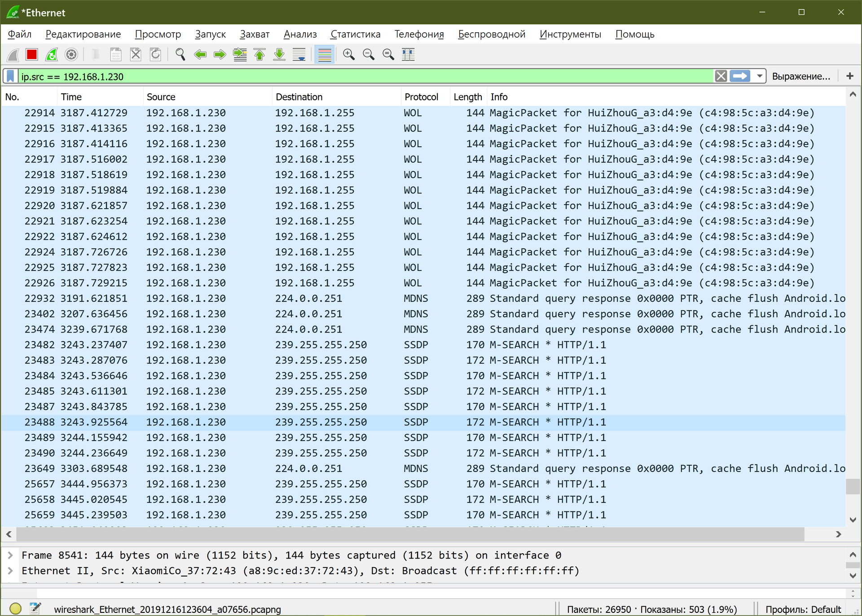Image resolution: width=862 pixels, height=616 pixels.
Task: Clear the display filter with X
Action: click(x=721, y=76)
